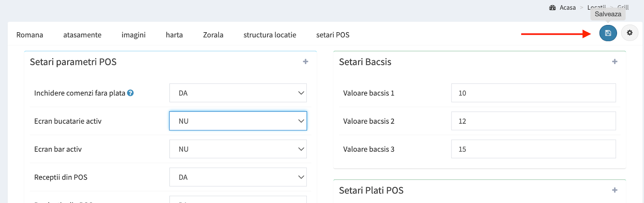Click the blue Salveaza save icon
The width and height of the screenshot is (644, 203).
pyautogui.click(x=608, y=33)
